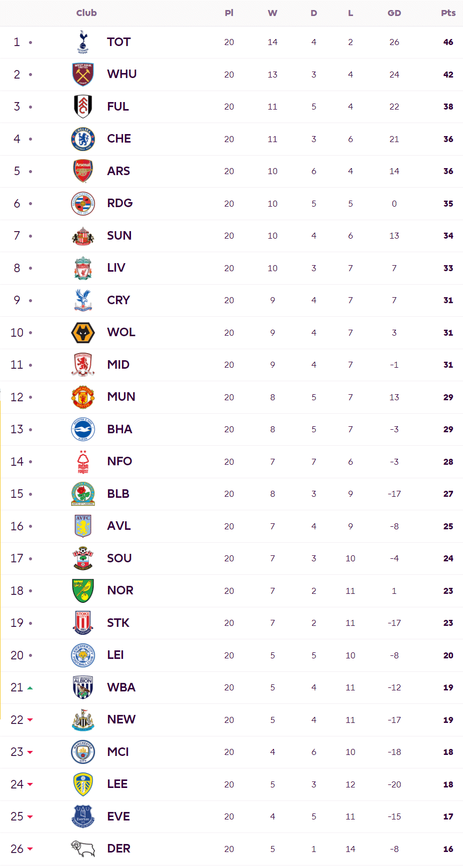Open the Chelsea badge icon

click(83, 139)
